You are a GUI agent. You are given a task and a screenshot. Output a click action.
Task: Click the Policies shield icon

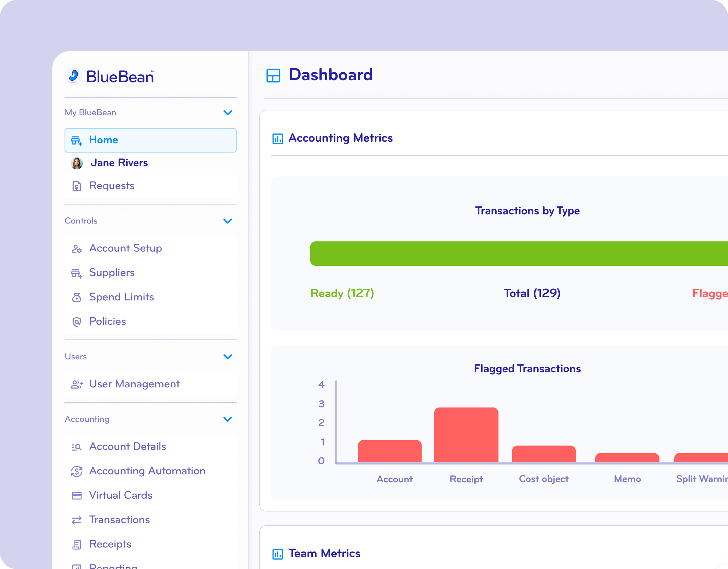77,322
